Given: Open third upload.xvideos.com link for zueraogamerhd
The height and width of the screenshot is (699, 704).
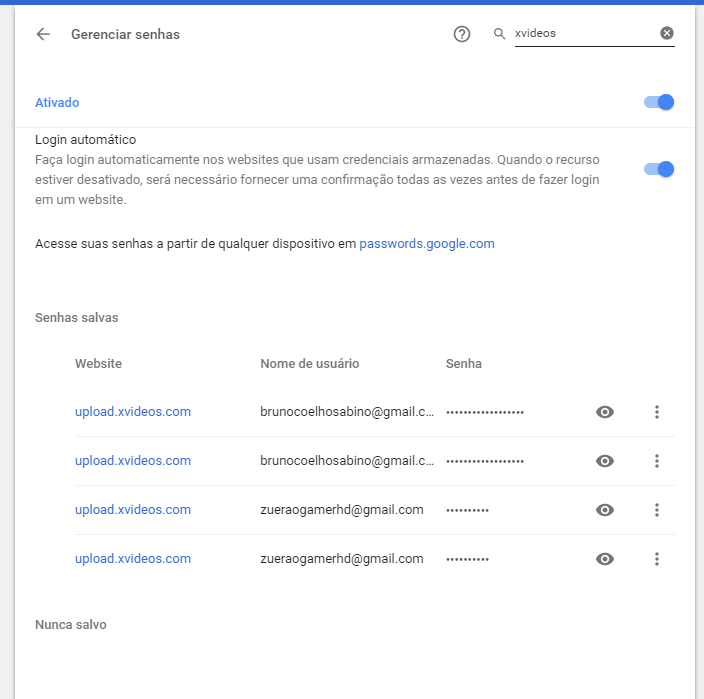Looking at the screenshot, I should [x=133, y=510].
